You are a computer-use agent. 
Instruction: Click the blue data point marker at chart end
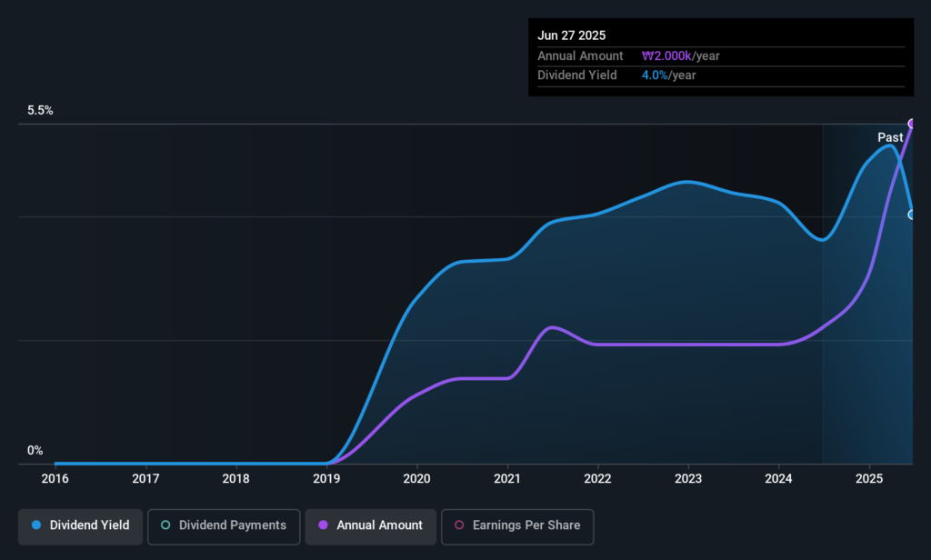tap(912, 215)
